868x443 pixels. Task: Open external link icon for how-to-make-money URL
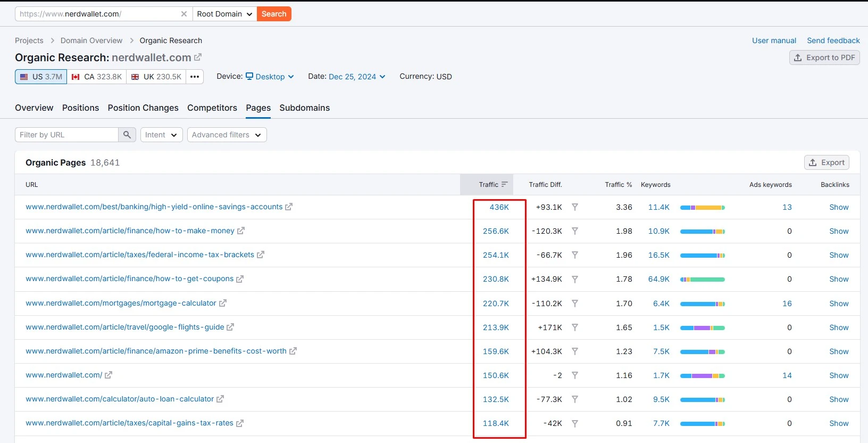point(241,231)
